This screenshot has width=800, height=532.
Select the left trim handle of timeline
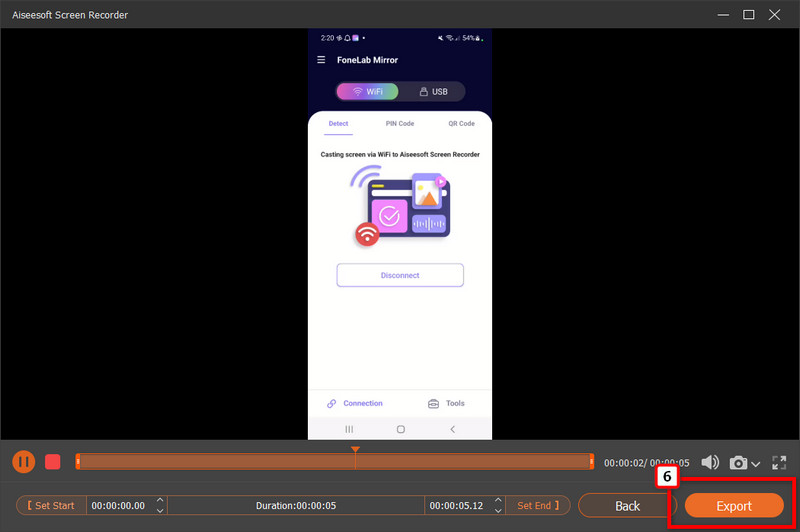click(x=78, y=462)
